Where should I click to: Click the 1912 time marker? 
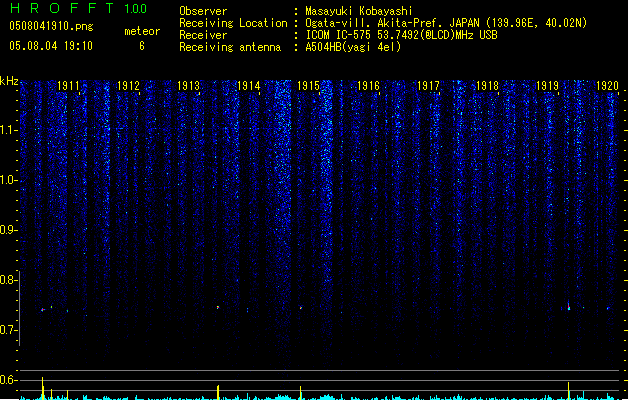[x=128, y=85]
